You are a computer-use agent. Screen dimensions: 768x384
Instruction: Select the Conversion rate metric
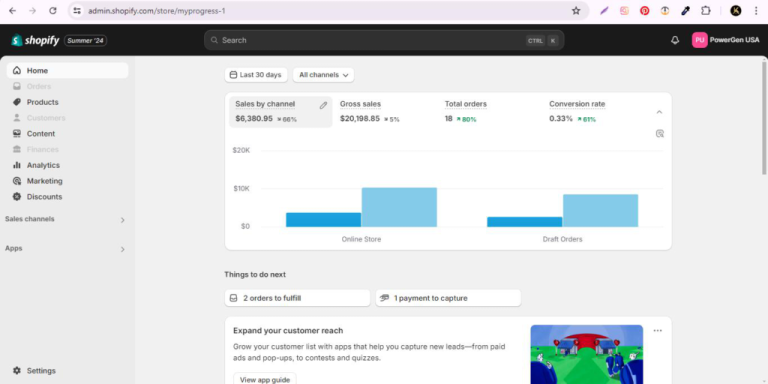(x=595, y=112)
